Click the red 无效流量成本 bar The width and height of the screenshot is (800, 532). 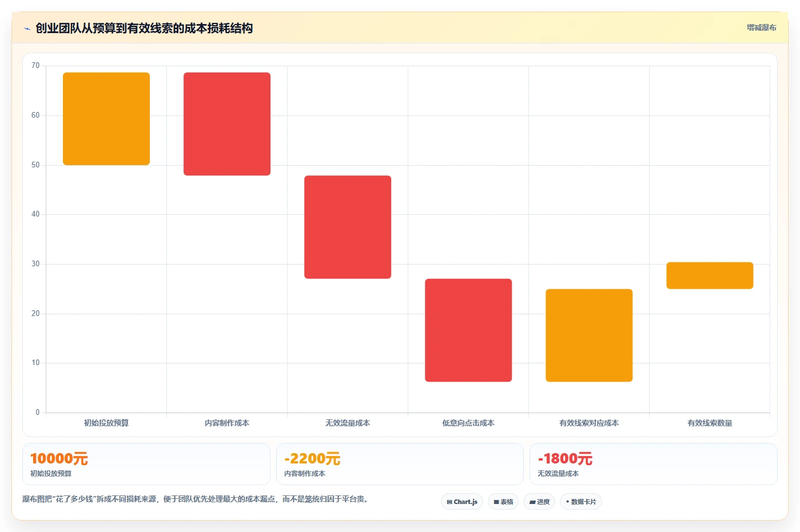click(x=348, y=227)
